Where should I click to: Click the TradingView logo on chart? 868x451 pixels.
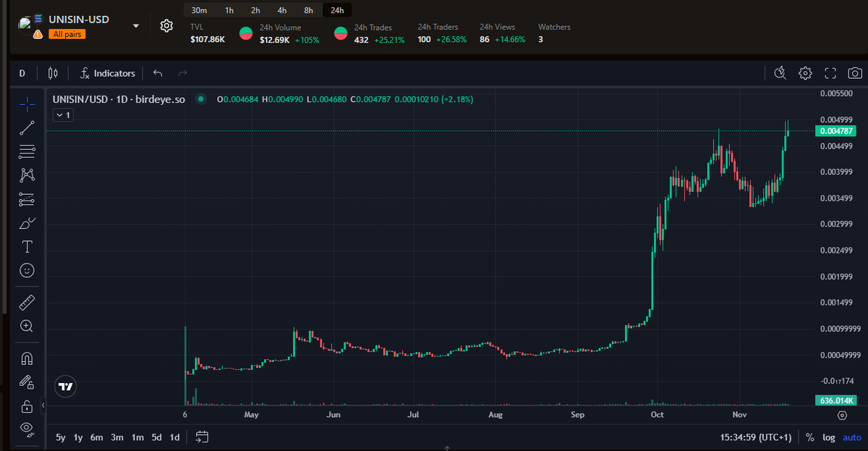(66, 387)
